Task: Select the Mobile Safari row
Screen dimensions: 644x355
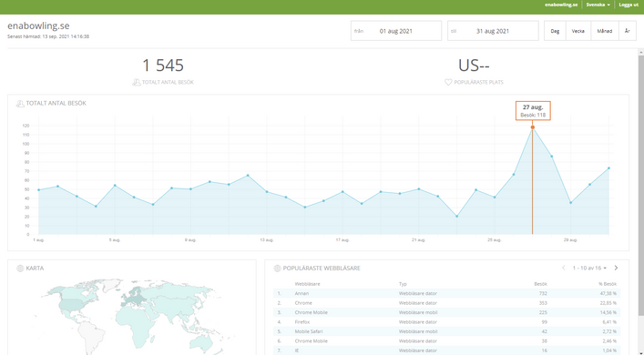Action: [447, 331]
